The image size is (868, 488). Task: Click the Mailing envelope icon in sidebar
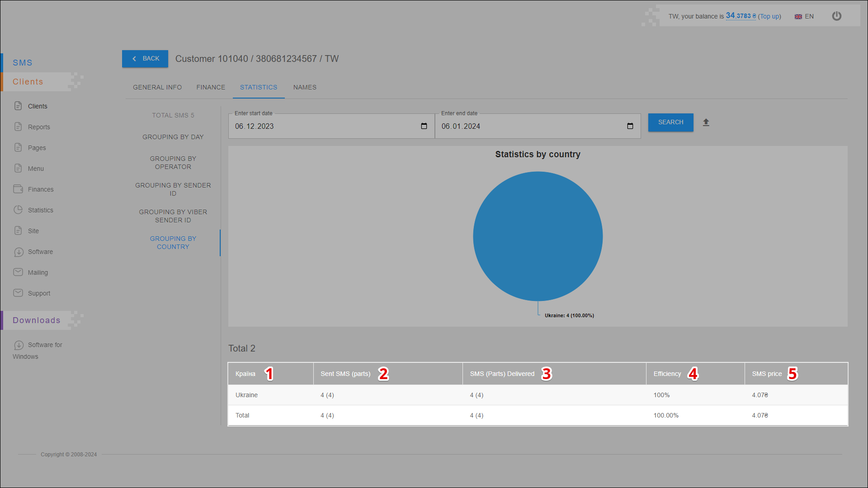click(x=18, y=272)
